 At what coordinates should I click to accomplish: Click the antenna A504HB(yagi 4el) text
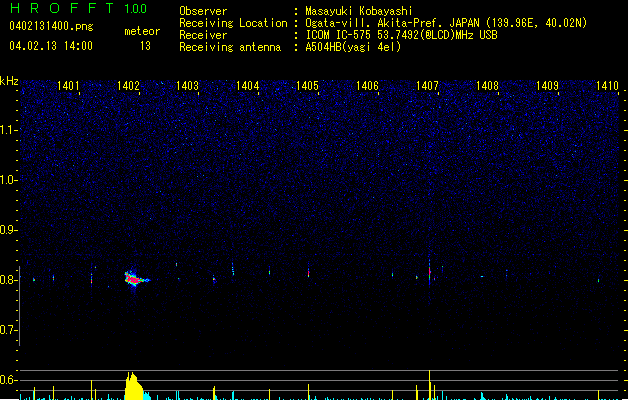tap(353, 47)
